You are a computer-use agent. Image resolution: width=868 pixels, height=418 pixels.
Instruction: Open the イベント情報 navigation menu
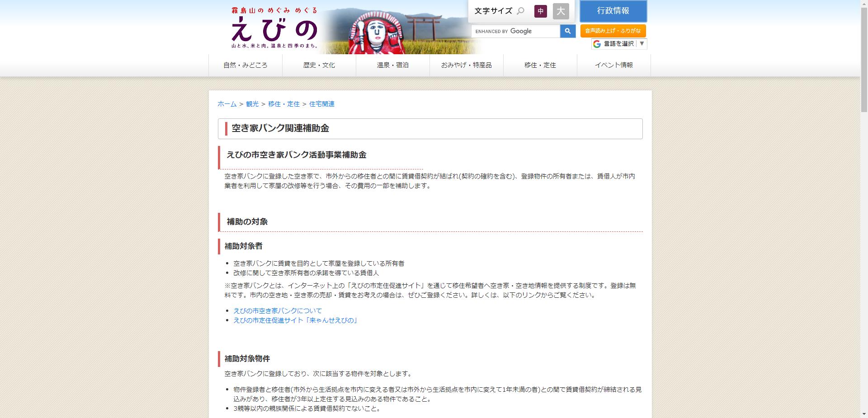coord(614,65)
